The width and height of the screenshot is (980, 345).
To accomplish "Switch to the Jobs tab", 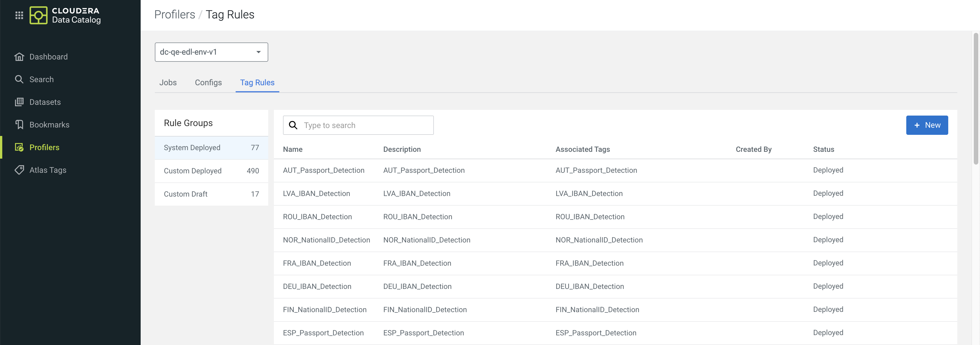I will coord(168,82).
